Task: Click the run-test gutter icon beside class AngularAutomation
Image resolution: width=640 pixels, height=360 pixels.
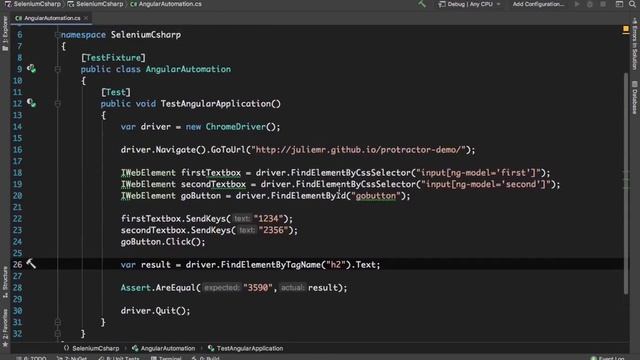Action: pyautogui.click(x=31, y=69)
